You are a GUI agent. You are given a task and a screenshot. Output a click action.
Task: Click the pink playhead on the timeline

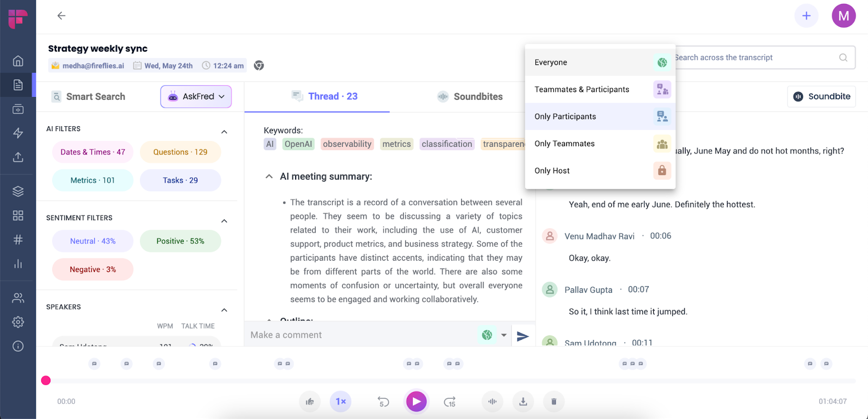pos(46,381)
